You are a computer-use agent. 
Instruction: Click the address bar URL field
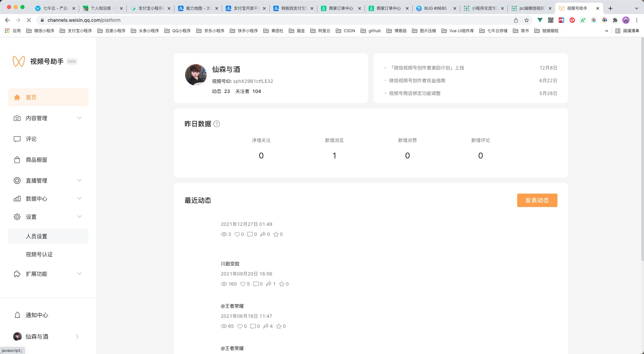pyautogui.click(x=275, y=20)
